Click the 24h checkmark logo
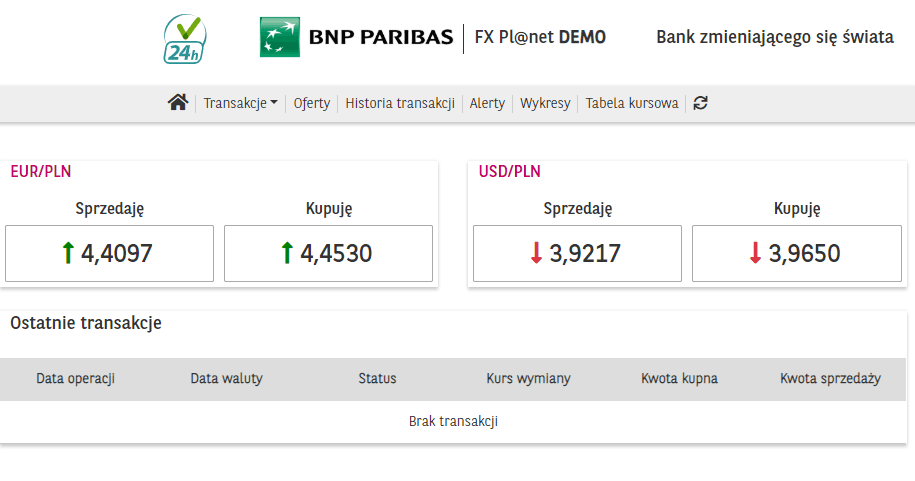This screenshot has height=481, width=915. coord(184,39)
